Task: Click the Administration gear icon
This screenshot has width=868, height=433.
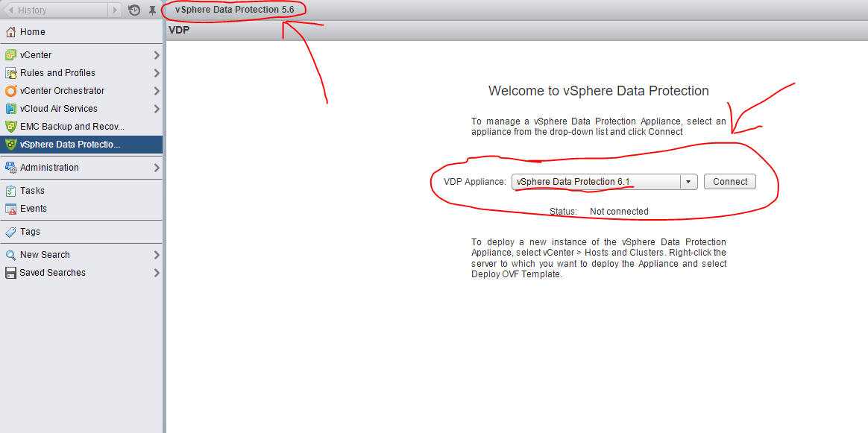Action: tap(10, 168)
